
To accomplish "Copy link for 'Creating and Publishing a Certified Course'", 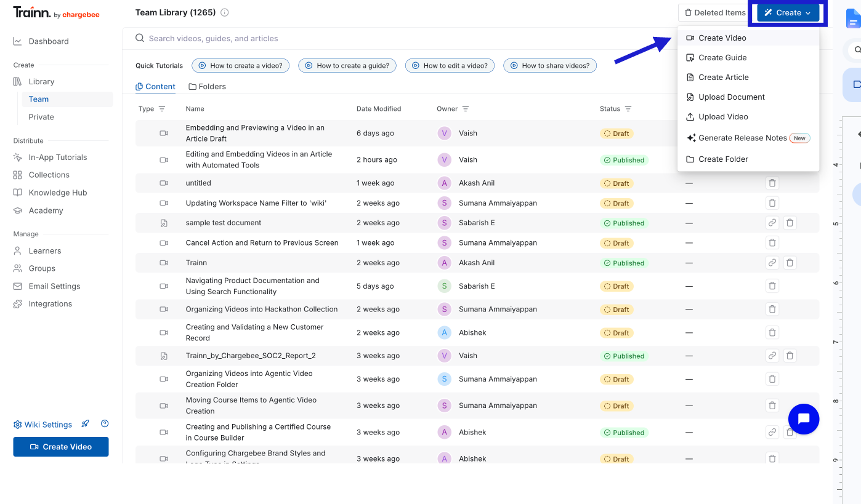I will pyautogui.click(x=772, y=432).
